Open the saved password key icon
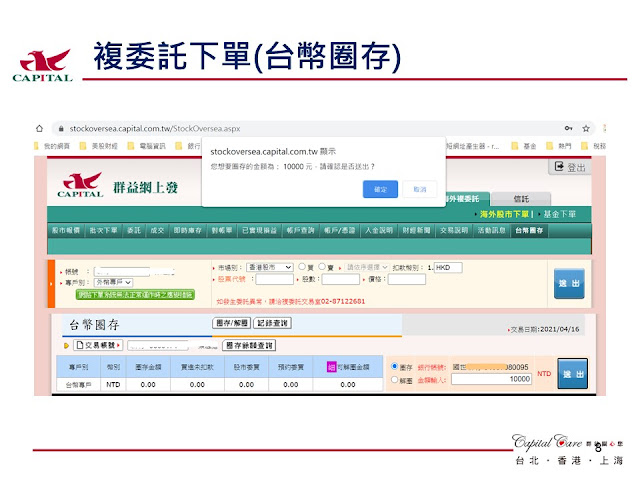This screenshot has width=640, height=480. (569, 128)
